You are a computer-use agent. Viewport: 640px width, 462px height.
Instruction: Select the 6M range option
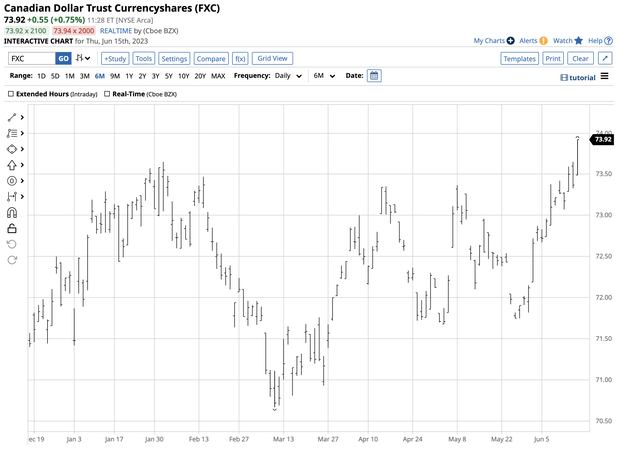[100, 76]
